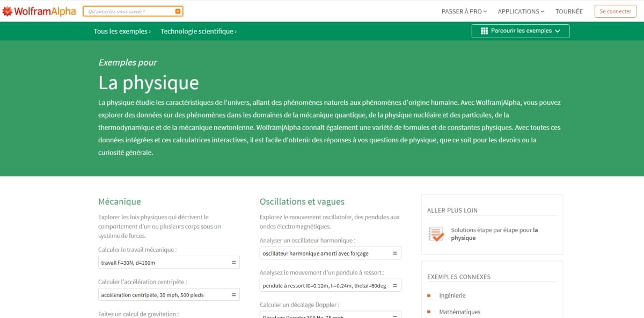The height and width of the screenshot is (318, 644).
Task: Click 'Calculer un décalage Doppler :' label
Action: point(299,305)
